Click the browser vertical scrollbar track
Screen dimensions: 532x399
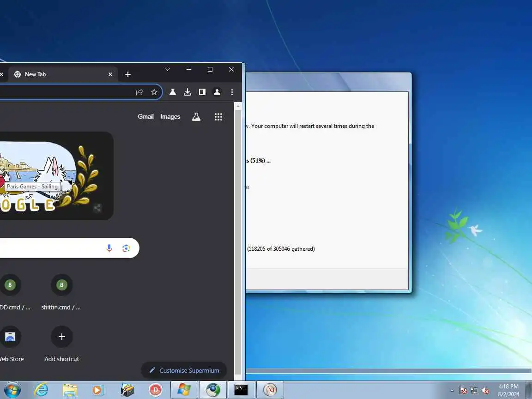238,242
